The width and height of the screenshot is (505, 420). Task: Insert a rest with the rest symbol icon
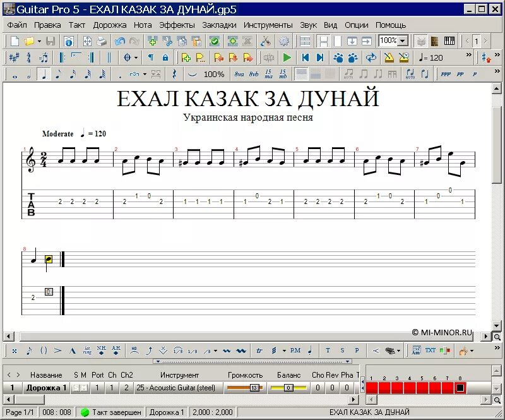pos(174,75)
